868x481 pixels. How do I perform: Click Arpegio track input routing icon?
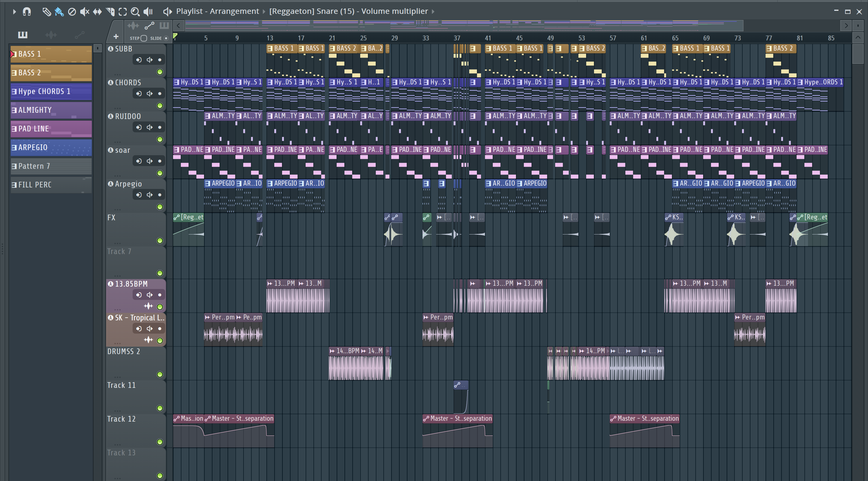coord(139,195)
